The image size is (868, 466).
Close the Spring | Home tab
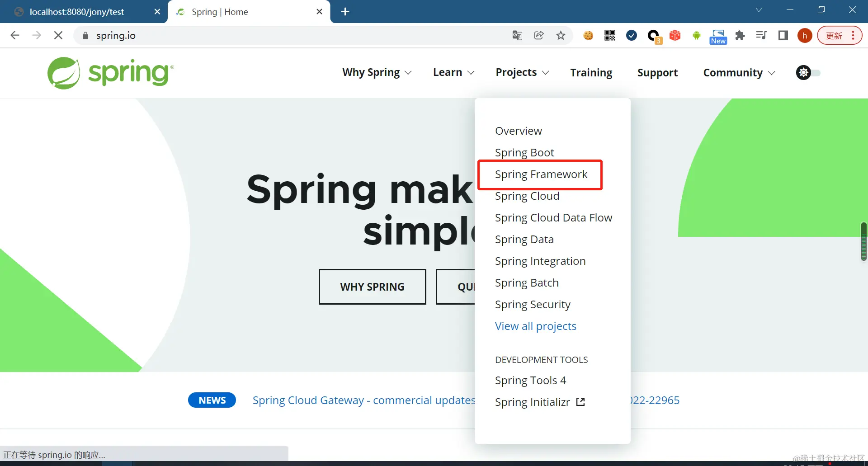319,12
